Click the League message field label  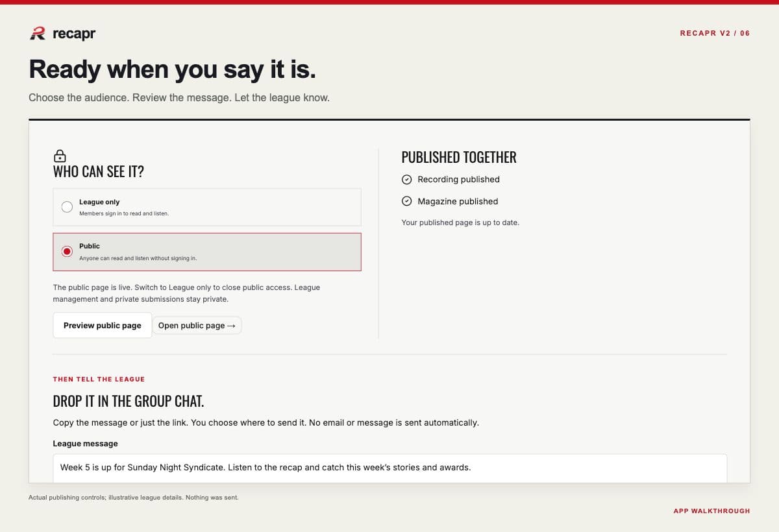(86, 444)
